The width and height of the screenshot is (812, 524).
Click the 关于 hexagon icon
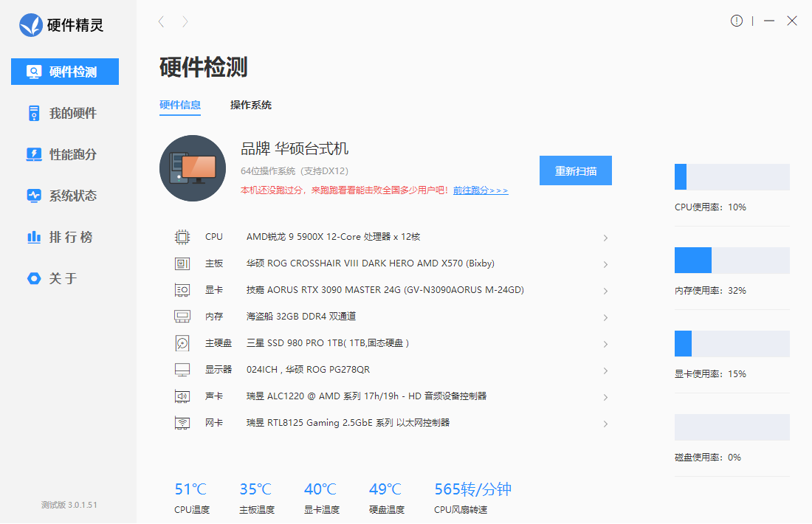click(34, 278)
